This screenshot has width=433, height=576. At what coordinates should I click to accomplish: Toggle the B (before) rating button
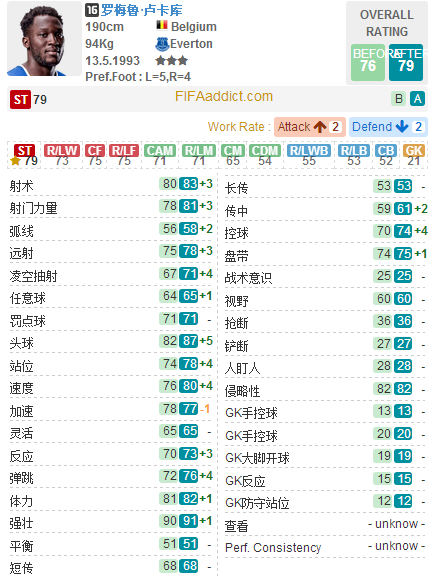(x=399, y=98)
